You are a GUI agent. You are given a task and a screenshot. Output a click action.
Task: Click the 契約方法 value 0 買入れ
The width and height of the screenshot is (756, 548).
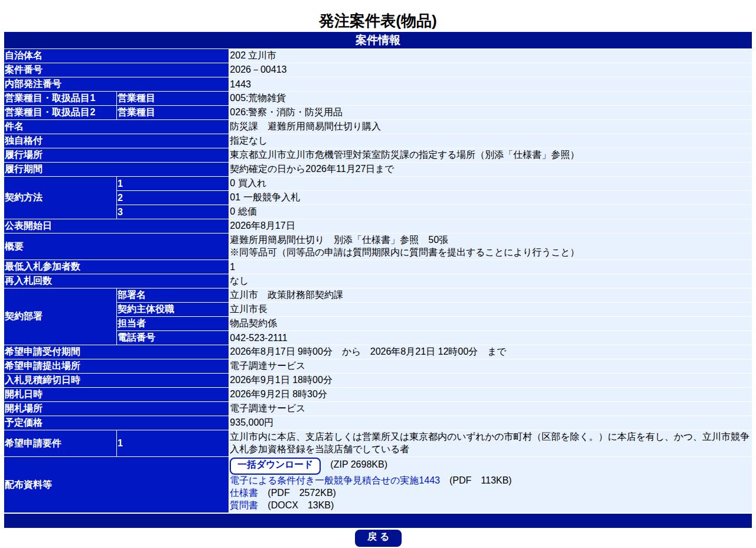(247, 183)
